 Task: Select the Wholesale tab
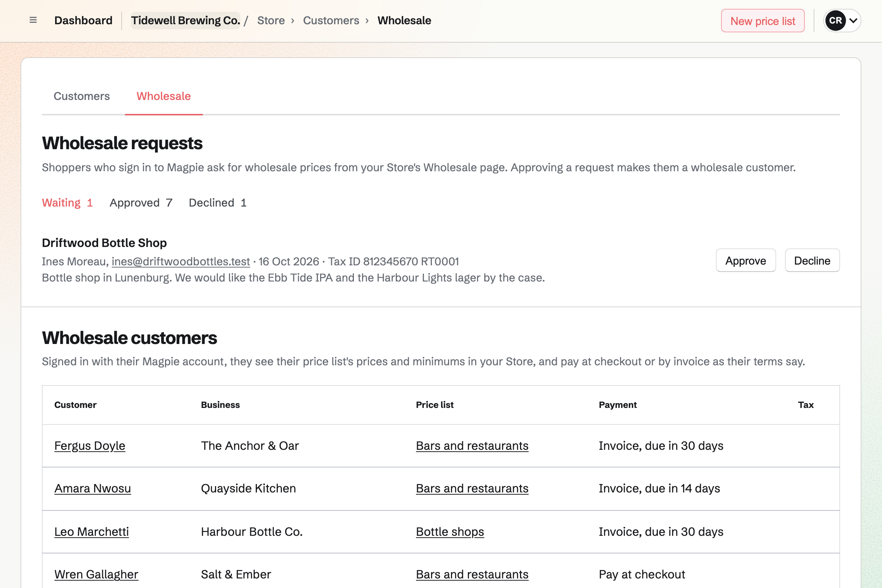(164, 96)
